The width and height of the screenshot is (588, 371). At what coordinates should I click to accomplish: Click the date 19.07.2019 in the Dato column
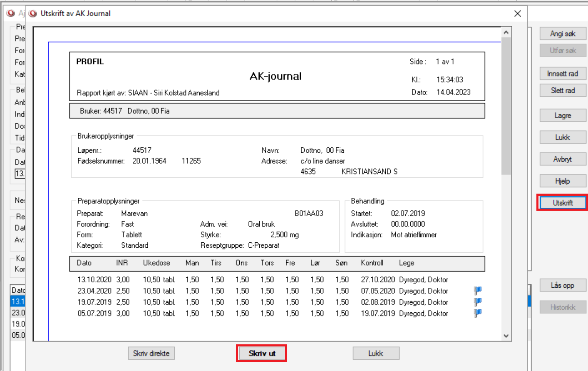pos(94,302)
